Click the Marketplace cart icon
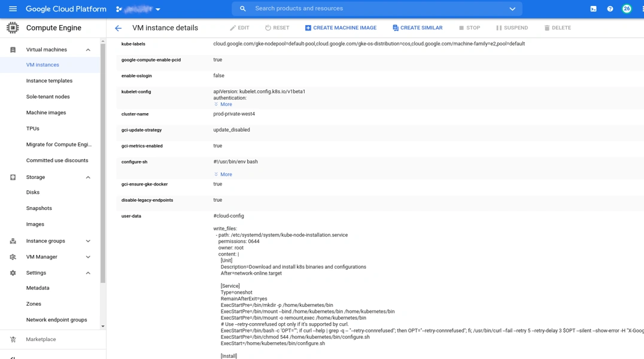Screen dimensions: 644x359 click(13, 339)
